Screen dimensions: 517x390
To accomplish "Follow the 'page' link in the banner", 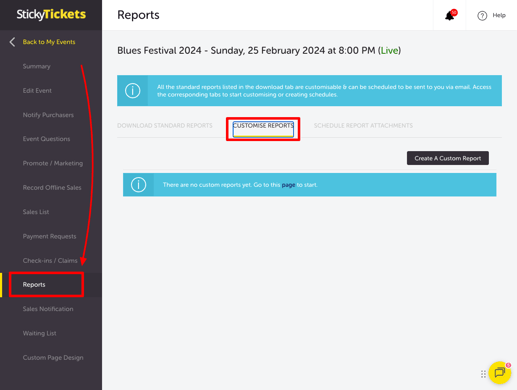I will click(x=288, y=185).
